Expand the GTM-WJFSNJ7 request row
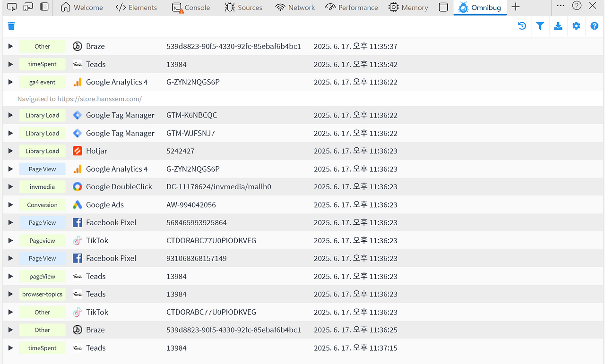This screenshot has height=364, width=605. click(10, 133)
